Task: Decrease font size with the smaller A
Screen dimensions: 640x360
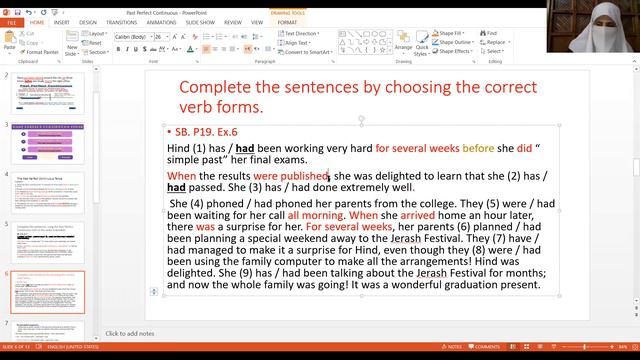Action: click(x=183, y=37)
